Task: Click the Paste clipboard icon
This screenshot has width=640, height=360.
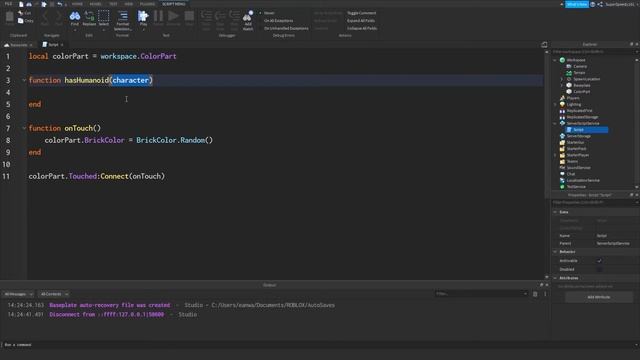Action: 9,17
